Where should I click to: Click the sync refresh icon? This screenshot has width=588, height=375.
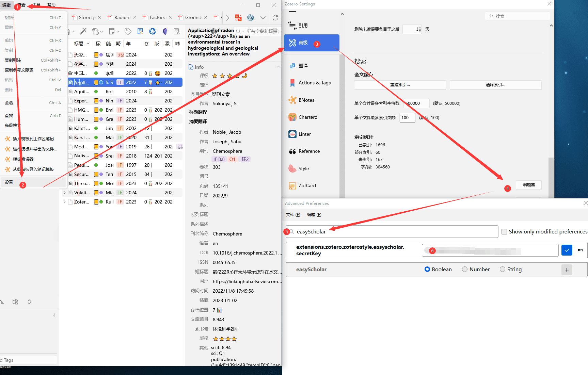(275, 18)
